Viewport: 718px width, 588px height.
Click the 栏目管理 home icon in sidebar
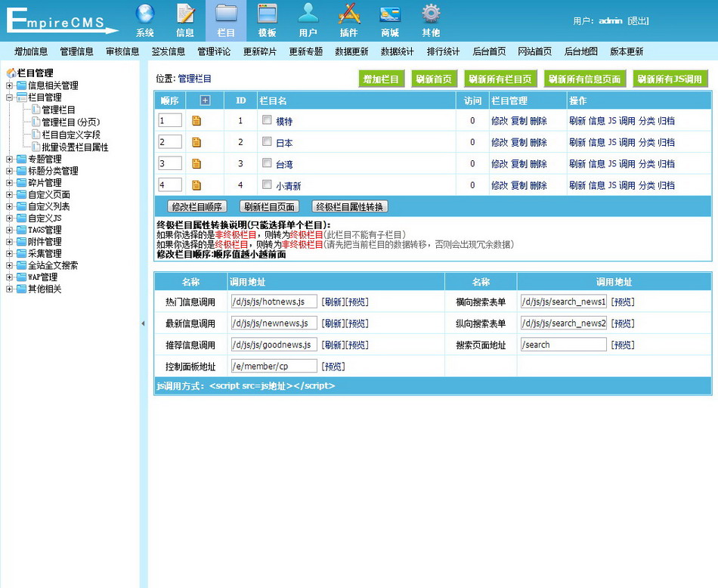(11, 73)
